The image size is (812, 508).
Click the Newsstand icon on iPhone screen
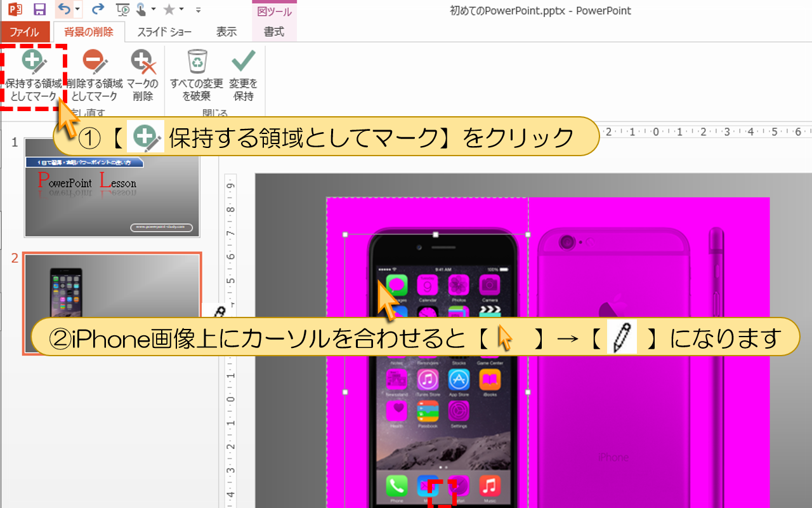click(x=396, y=380)
